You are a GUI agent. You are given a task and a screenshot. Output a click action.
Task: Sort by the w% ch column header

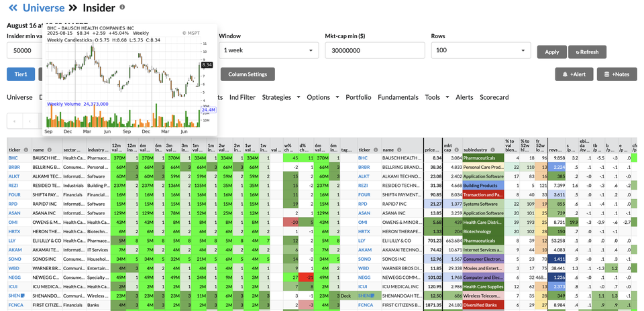(290, 147)
